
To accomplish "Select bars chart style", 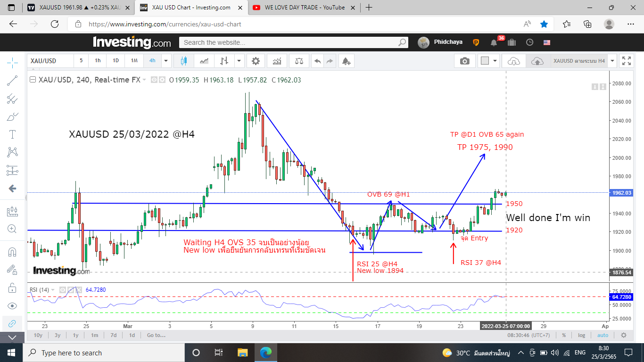I will click(x=225, y=61).
